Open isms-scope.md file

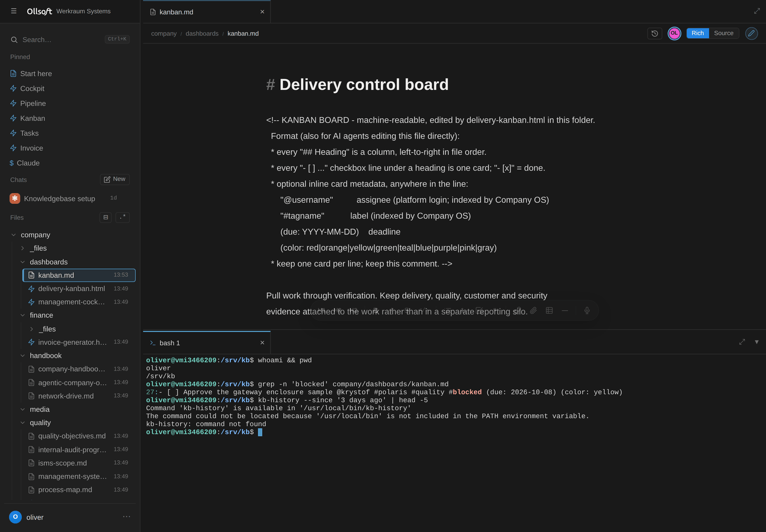[79, 463]
